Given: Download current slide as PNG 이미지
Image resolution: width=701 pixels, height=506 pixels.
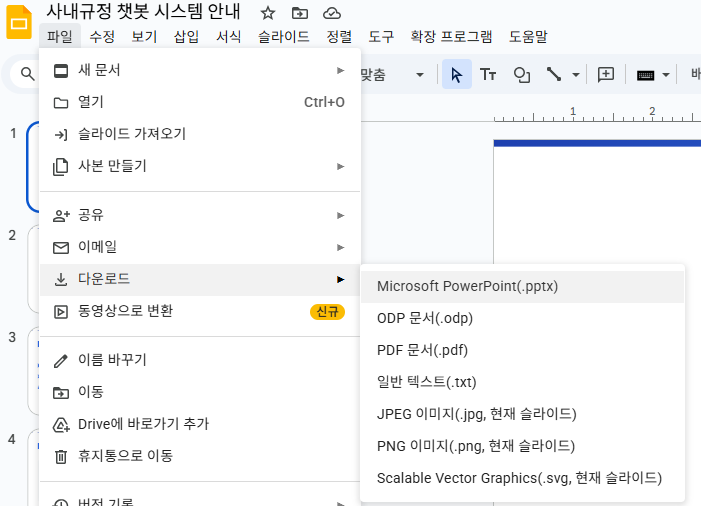Looking at the screenshot, I should (x=522, y=447).
